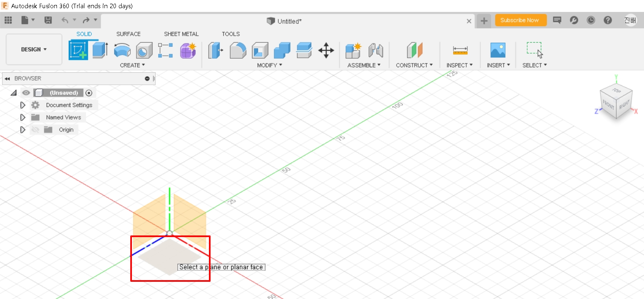
Task: Collapse the BROWSER panel with double arrows
Action: [x=7, y=78]
